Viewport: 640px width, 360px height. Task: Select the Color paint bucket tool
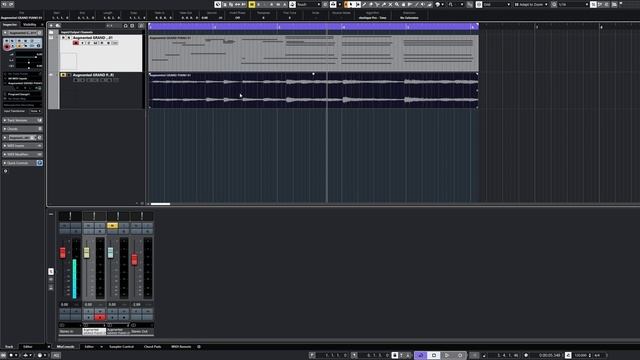(x=429, y=4)
